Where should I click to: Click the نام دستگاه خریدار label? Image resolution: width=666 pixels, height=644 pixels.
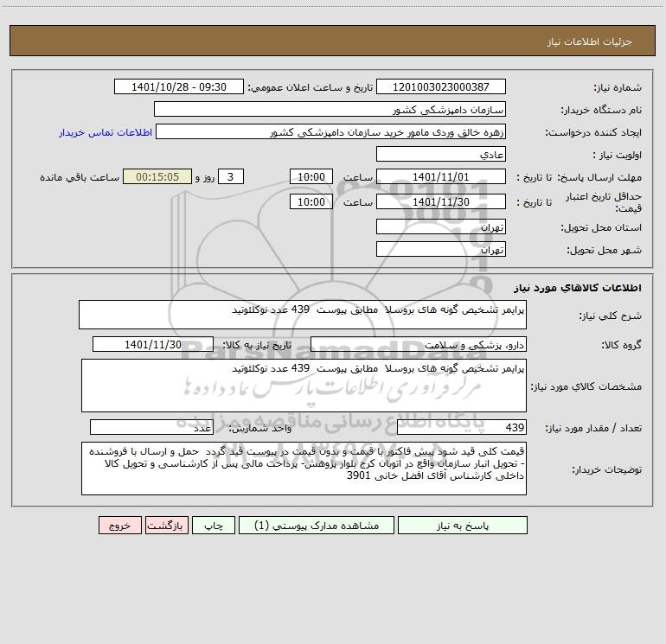click(601, 111)
